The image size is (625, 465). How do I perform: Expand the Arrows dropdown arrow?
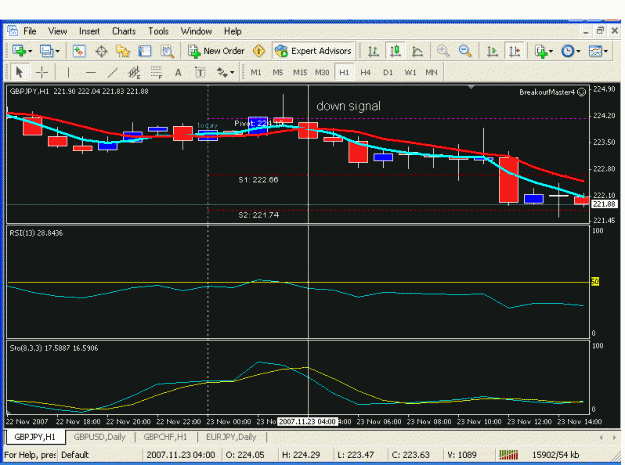pyautogui.click(x=232, y=73)
